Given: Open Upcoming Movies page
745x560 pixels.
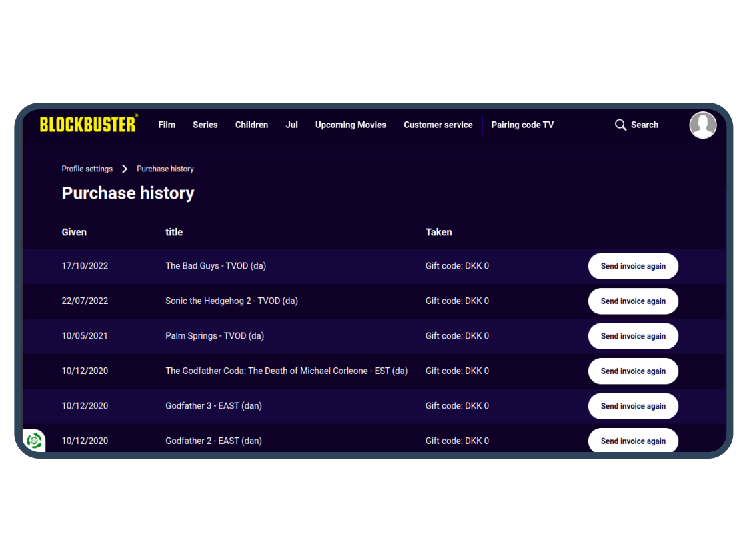Looking at the screenshot, I should tap(351, 125).
